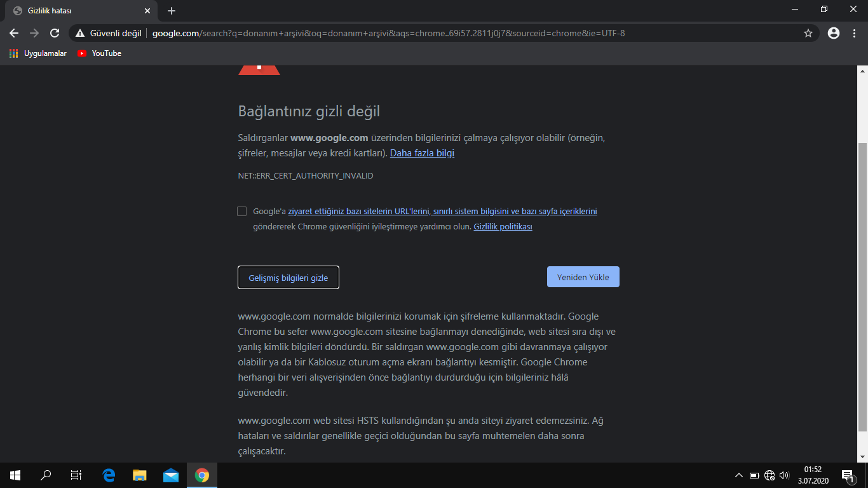Select the "Gizlilik hatası" tab
Viewport: 868px width, 488px height.
[x=81, y=11]
